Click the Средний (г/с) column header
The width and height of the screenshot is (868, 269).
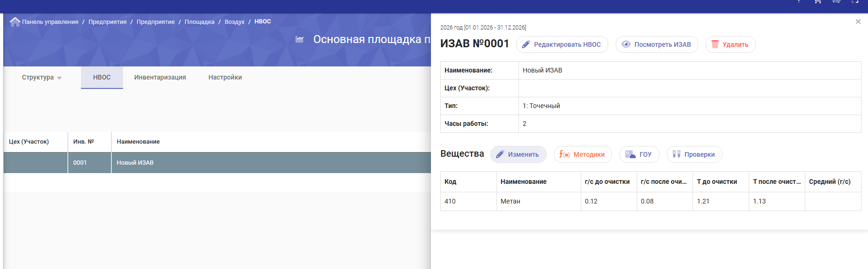[x=833, y=182]
